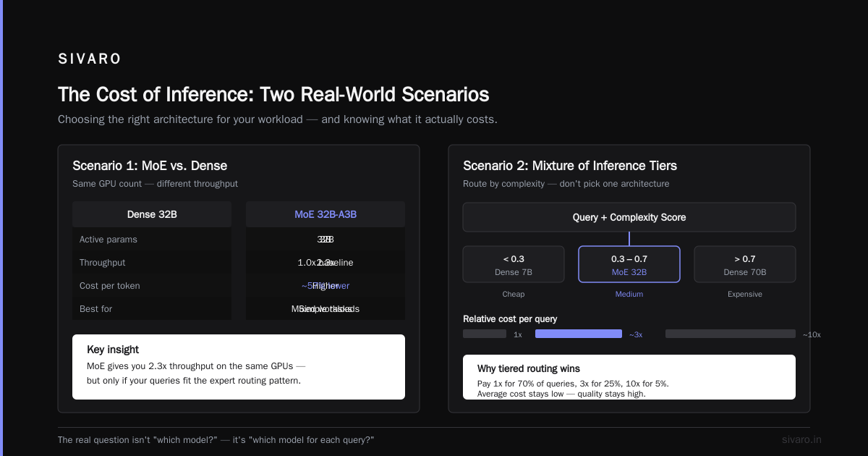The width and height of the screenshot is (868, 456).
Task: Click the Query + Complexity Score box
Action: [x=629, y=217]
